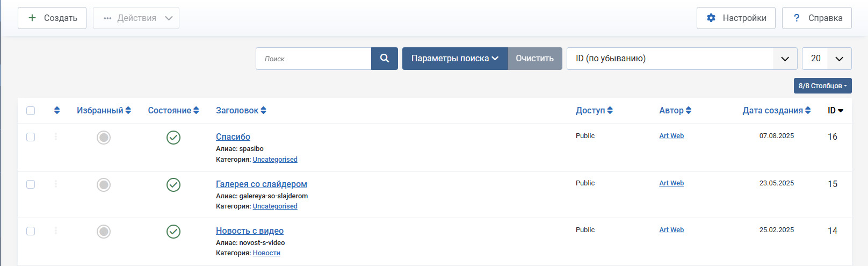Viewport: 868px width, 266px height.
Task: Click date 07.08.2025
Action: [777, 136]
